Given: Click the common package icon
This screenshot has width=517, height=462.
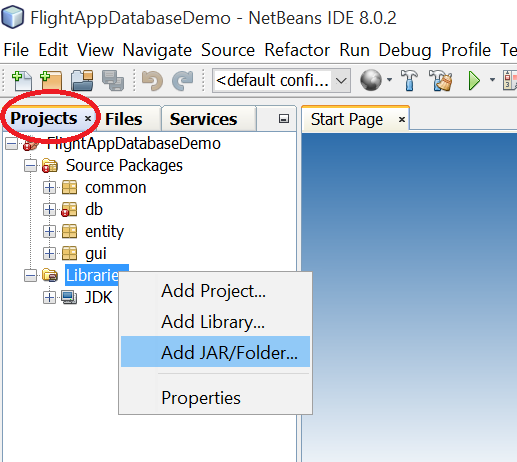Looking at the screenshot, I should 69,187.
